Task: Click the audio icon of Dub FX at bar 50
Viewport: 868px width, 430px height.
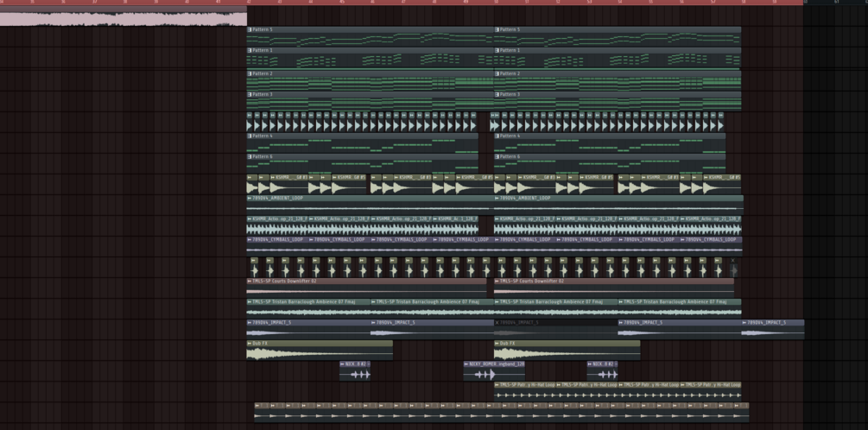Action: [x=497, y=344]
